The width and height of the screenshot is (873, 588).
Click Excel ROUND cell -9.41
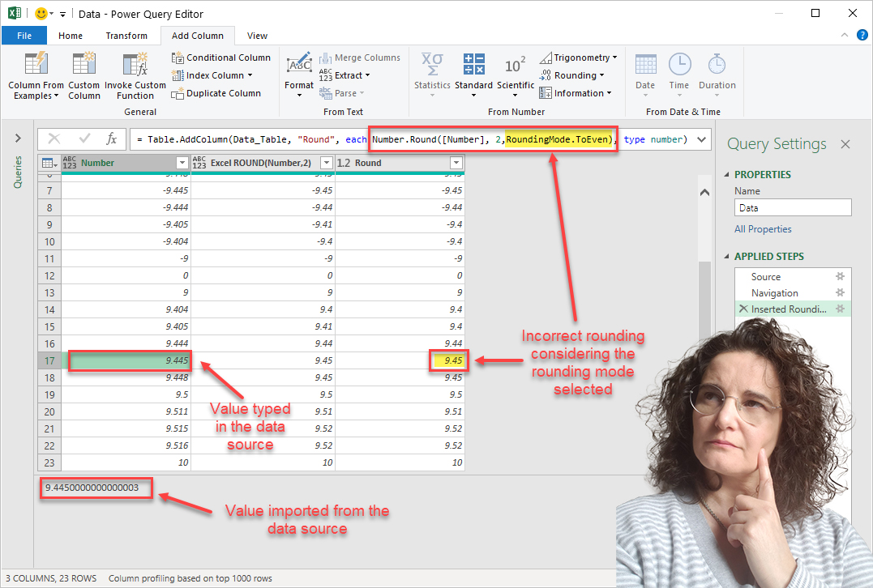pyautogui.click(x=263, y=224)
